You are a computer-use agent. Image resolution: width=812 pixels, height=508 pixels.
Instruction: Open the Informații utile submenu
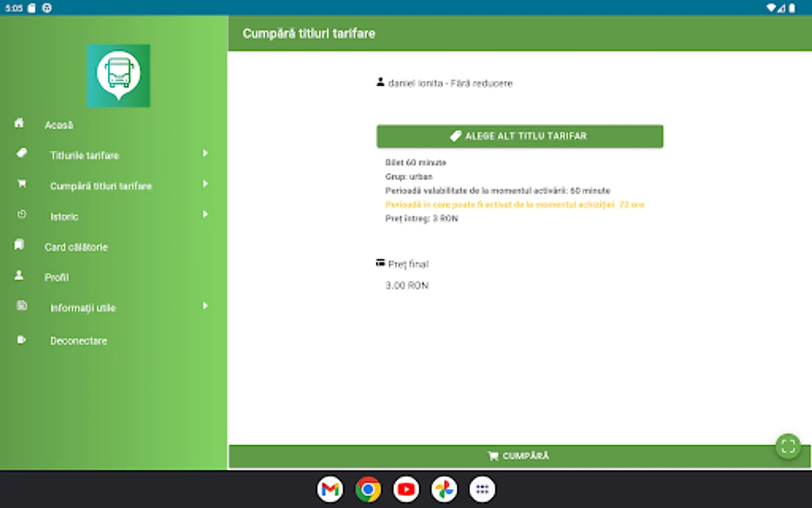coord(205,305)
